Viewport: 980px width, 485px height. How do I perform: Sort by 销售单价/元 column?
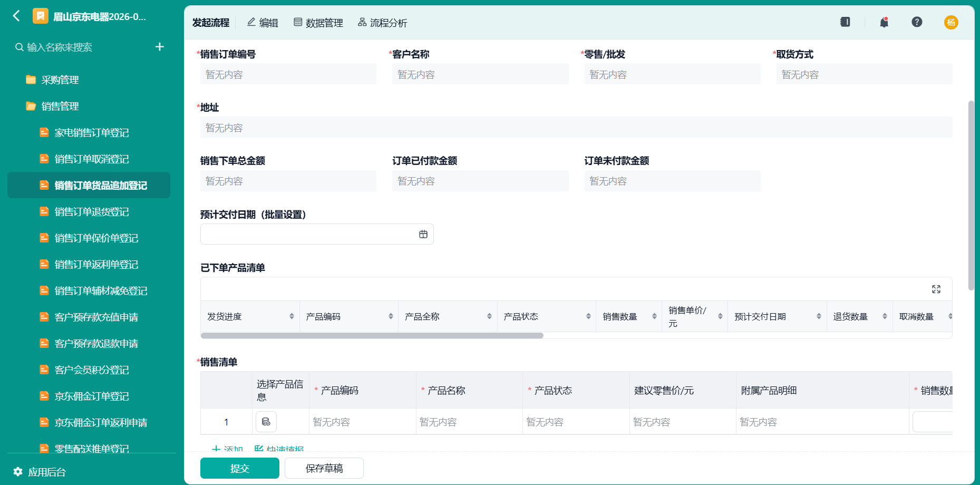(x=720, y=316)
